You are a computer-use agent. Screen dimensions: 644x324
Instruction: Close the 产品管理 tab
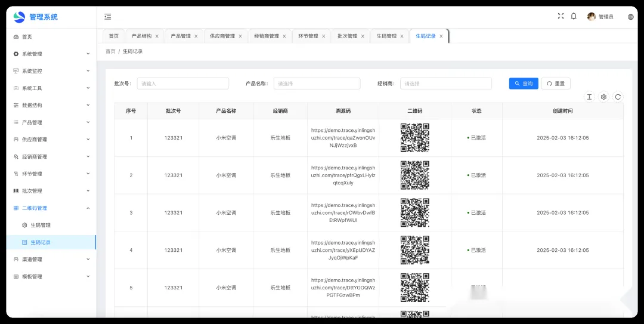(x=196, y=36)
